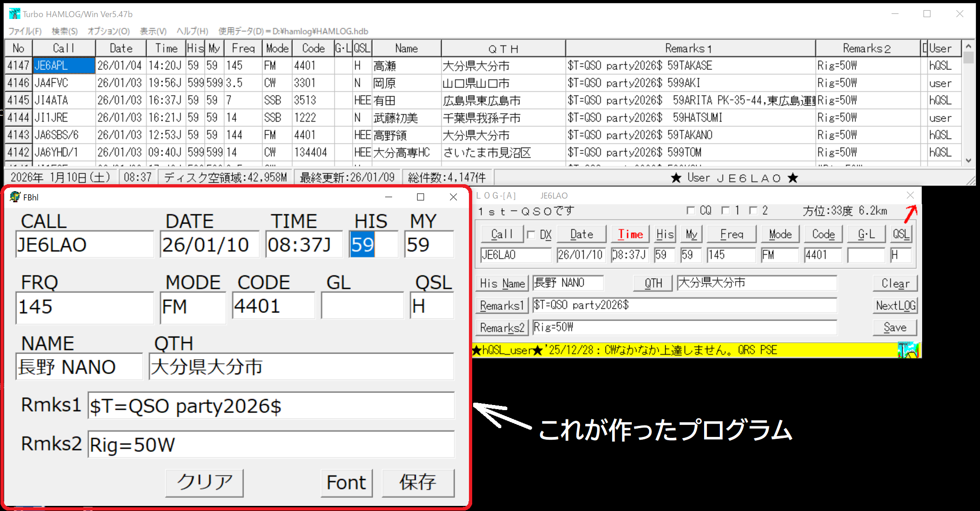Minimize the FBhl window

pos(388,197)
